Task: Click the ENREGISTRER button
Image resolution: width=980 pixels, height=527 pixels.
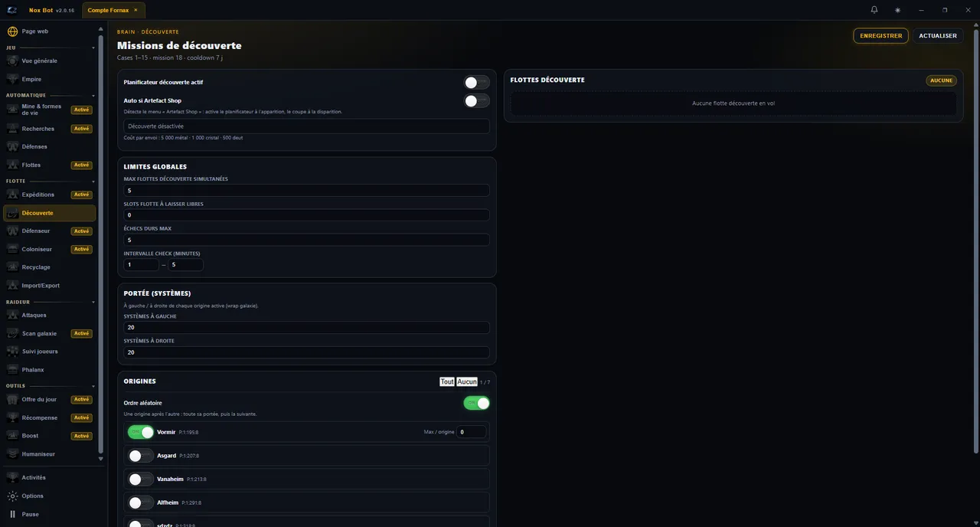Action: tap(880, 36)
